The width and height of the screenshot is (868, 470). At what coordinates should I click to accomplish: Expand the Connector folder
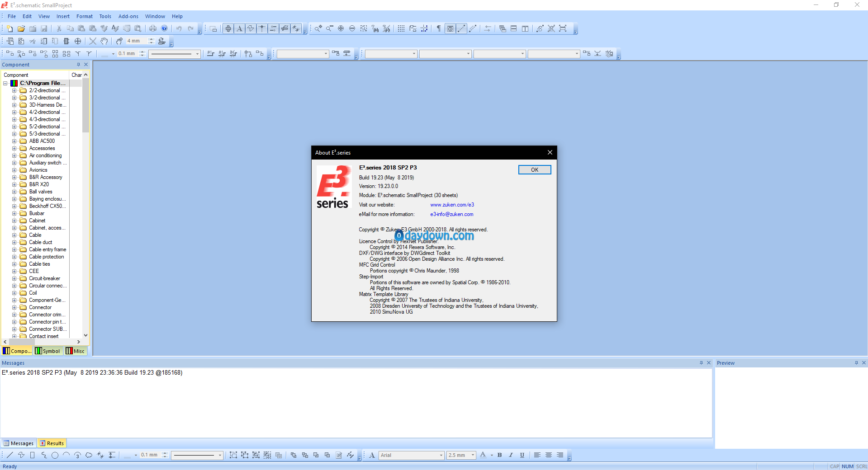[14, 307]
